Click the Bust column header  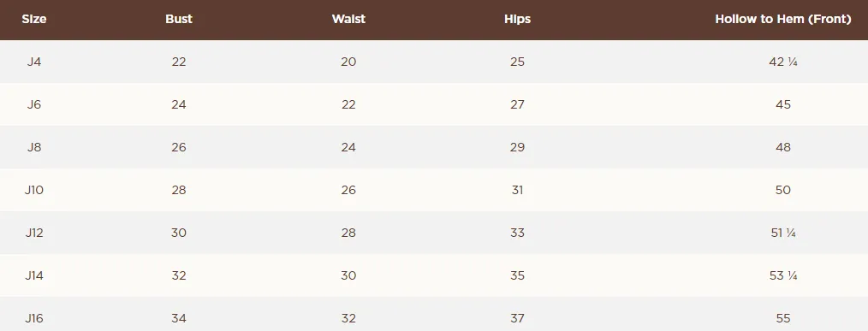point(179,19)
